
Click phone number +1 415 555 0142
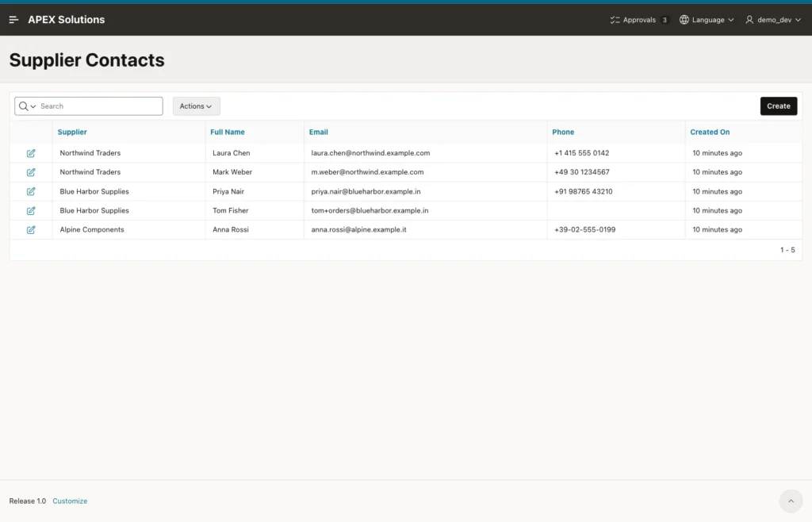click(581, 153)
